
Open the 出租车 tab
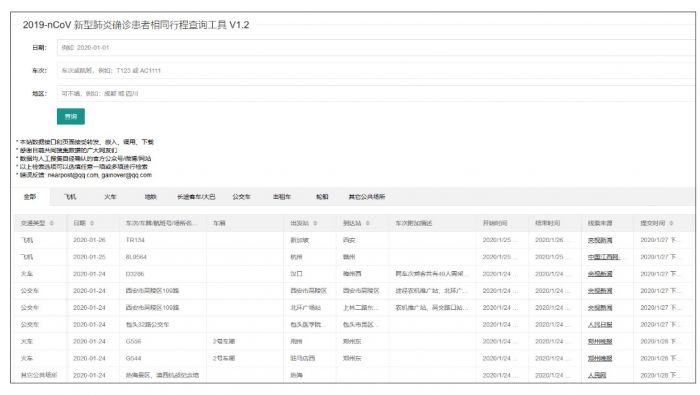[x=282, y=197]
